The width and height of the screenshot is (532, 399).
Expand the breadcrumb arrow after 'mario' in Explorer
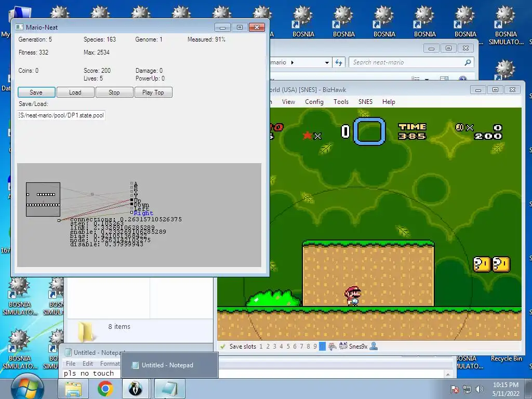pos(292,62)
